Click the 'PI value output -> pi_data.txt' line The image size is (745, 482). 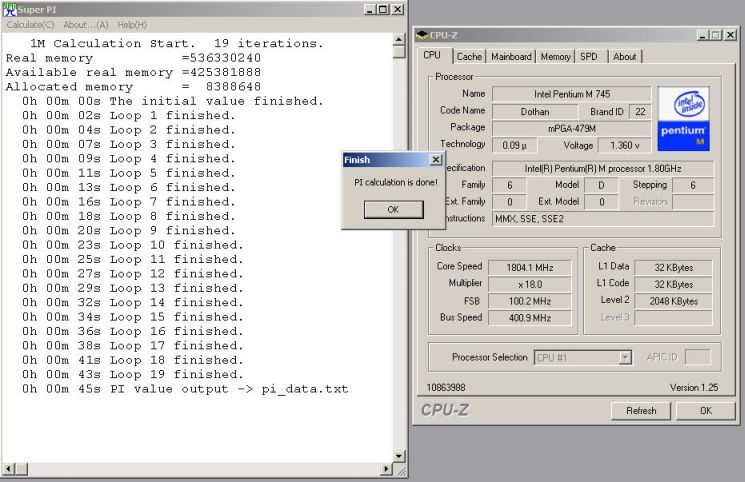point(185,389)
